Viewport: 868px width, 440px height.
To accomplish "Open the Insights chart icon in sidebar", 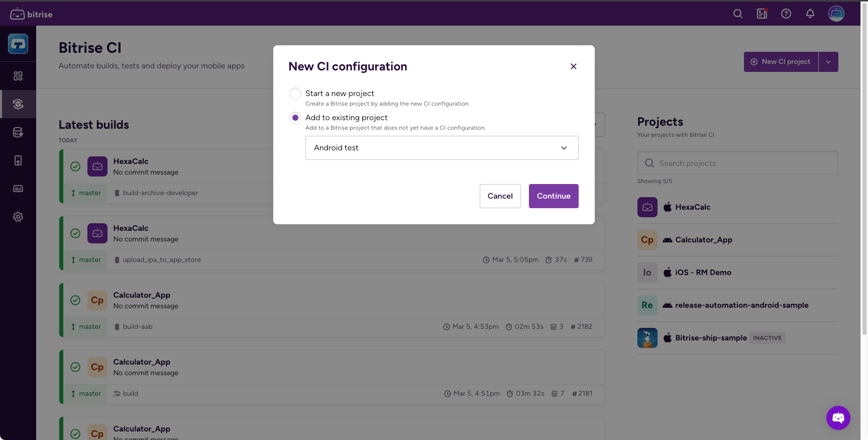I will [18, 189].
